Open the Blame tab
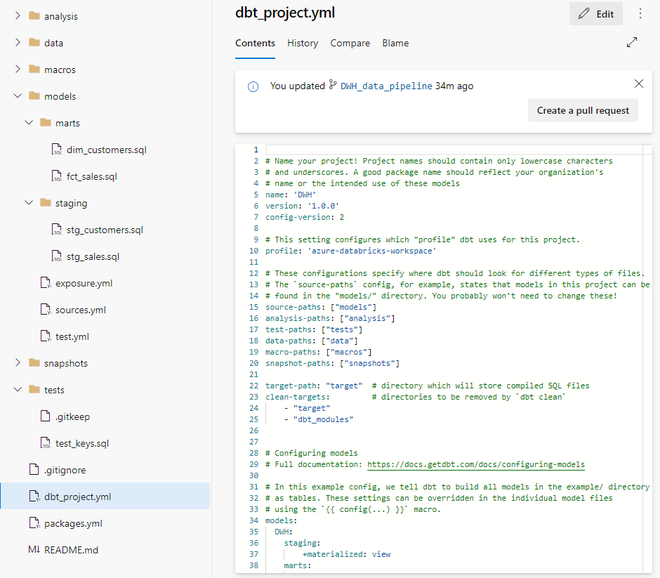 coord(395,43)
